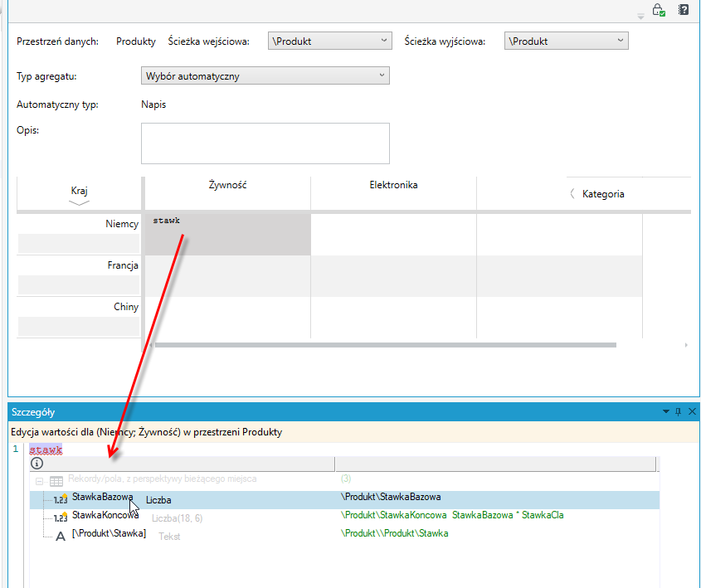This screenshot has height=588, width=701.
Task: Click the small overflow arrow beside the lock icon
Action: point(640,17)
